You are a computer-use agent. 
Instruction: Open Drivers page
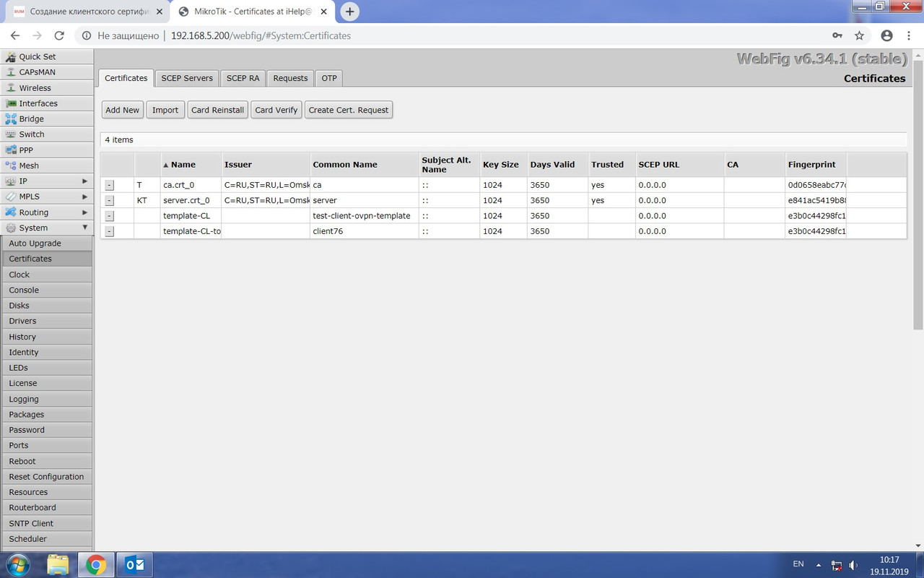coord(46,321)
